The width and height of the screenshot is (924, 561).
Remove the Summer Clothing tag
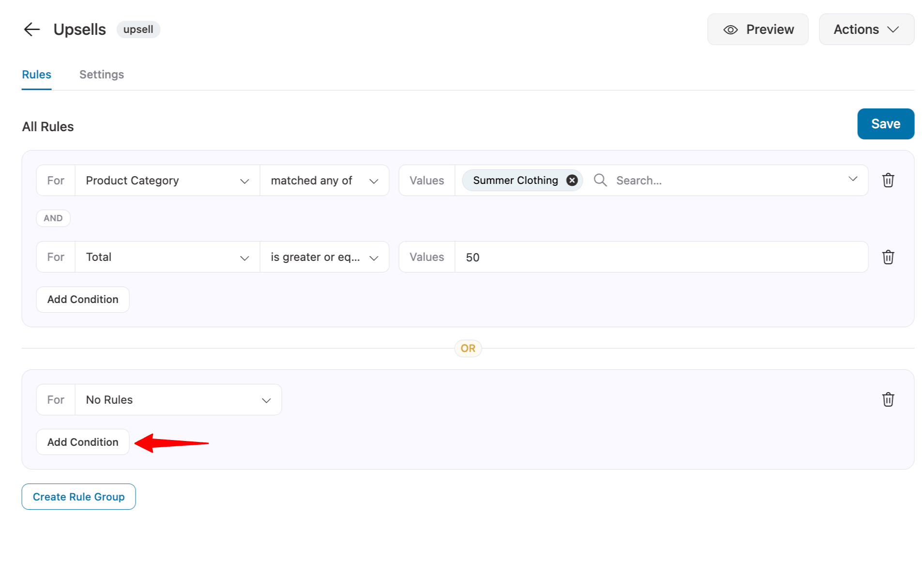(x=572, y=181)
